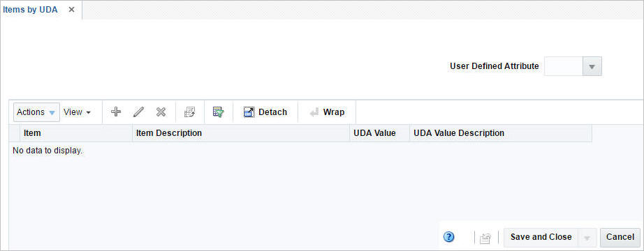Click the UDA Value column header
Image resolution: width=644 pixels, height=251 pixels.
point(374,133)
